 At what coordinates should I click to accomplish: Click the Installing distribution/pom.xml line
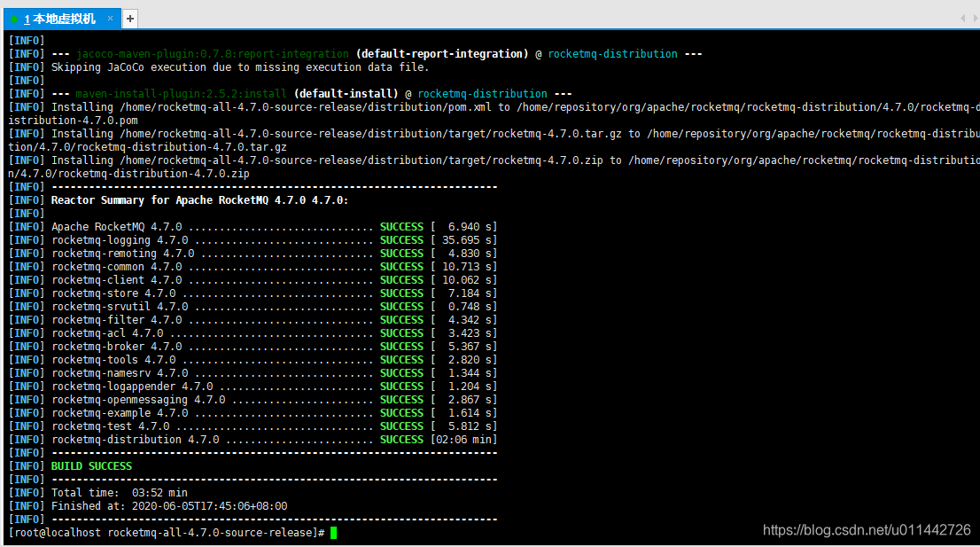[494, 113]
